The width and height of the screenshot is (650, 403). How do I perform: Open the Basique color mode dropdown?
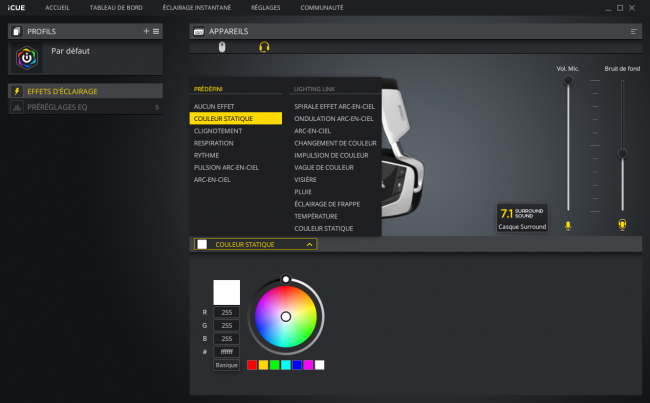click(x=226, y=365)
